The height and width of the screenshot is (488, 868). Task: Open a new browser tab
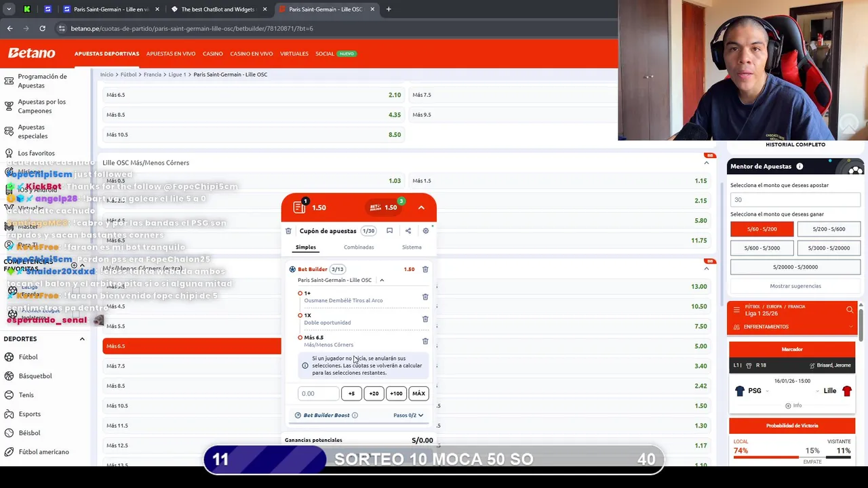(389, 9)
